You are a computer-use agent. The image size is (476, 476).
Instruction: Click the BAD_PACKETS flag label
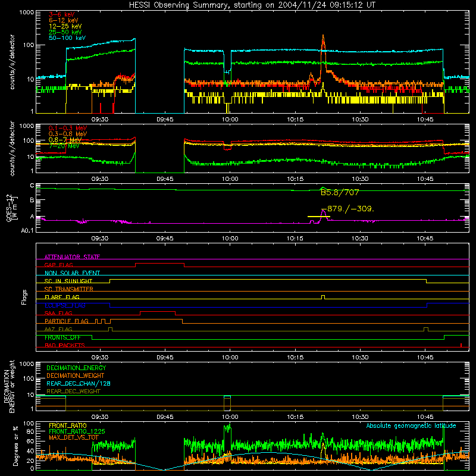65,346
